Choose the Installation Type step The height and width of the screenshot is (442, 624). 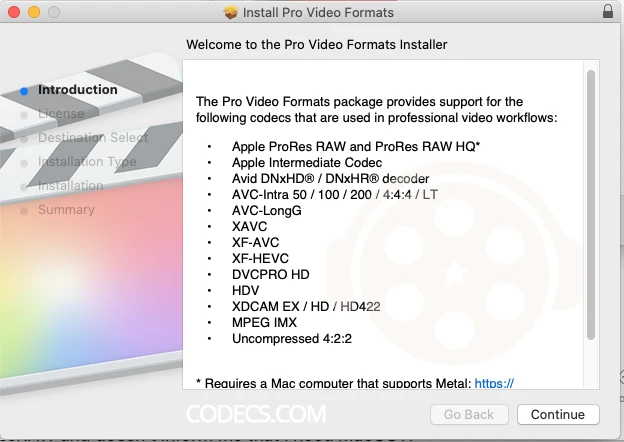87,162
